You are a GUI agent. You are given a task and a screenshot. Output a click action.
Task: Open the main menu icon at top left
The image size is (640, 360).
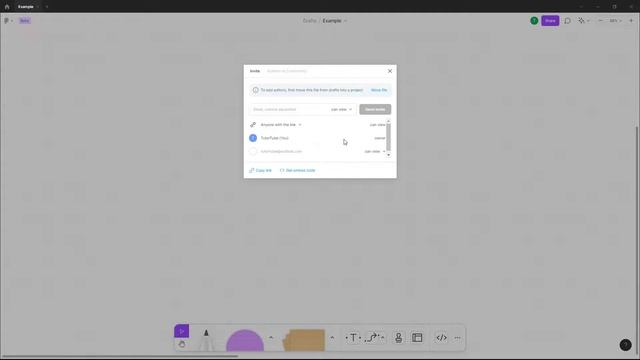pos(8,20)
